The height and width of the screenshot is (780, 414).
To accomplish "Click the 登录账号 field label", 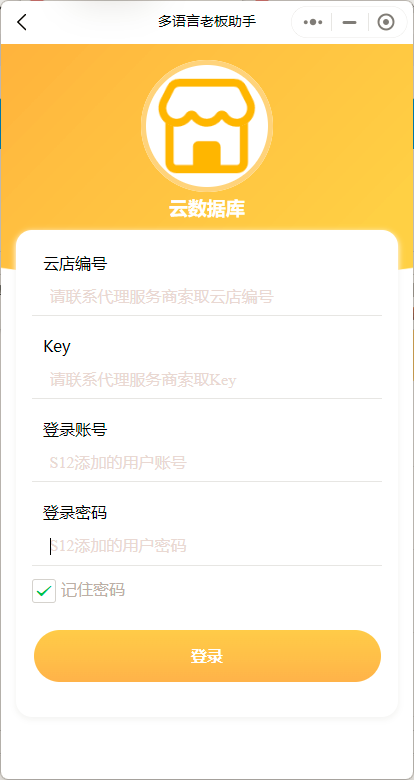I will coord(75,429).
